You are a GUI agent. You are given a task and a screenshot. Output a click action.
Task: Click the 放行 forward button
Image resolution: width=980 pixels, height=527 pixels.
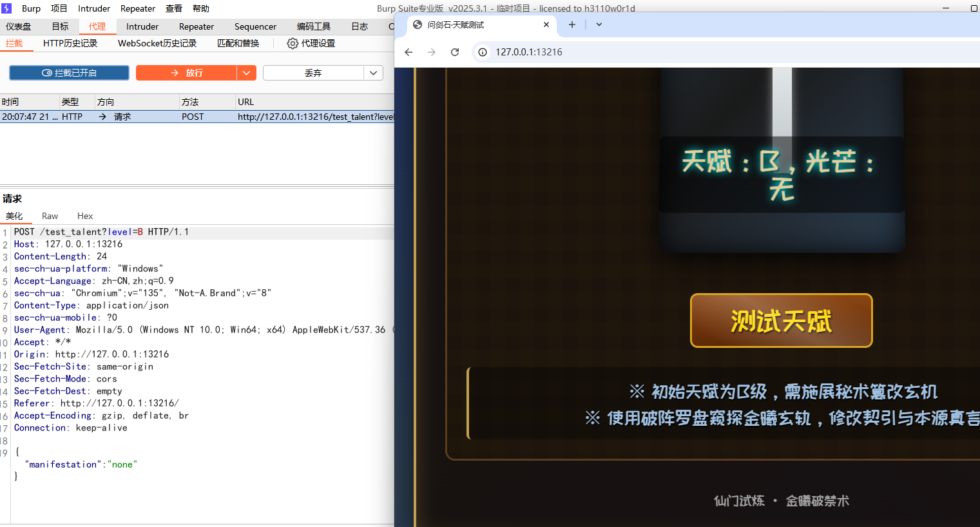(186, 73)
